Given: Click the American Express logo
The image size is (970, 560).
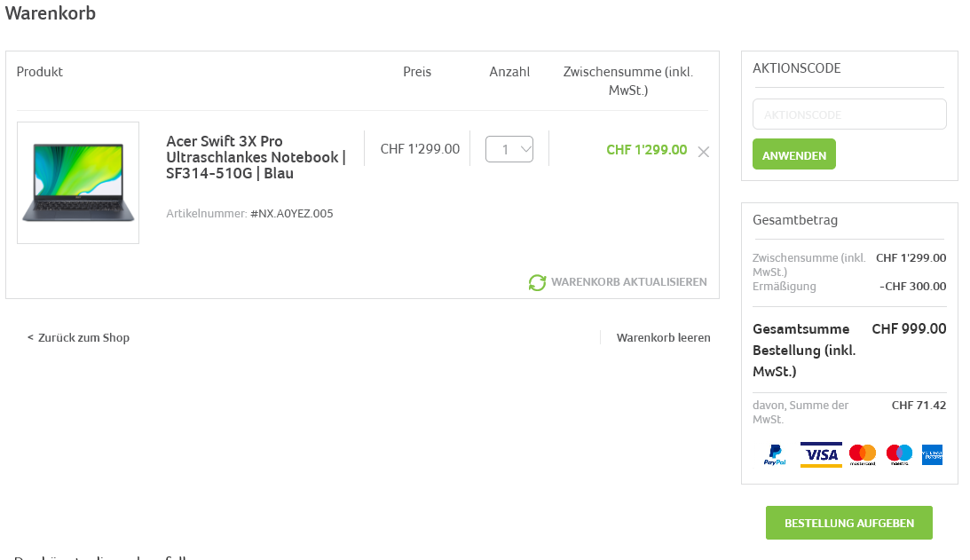Looking at the screenshot, I should (x=932, y=454).
